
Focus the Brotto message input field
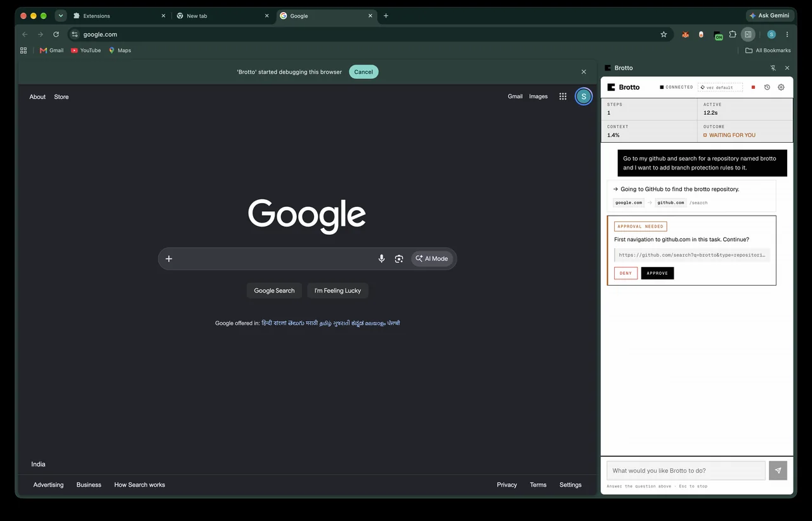tap(686, 470)
